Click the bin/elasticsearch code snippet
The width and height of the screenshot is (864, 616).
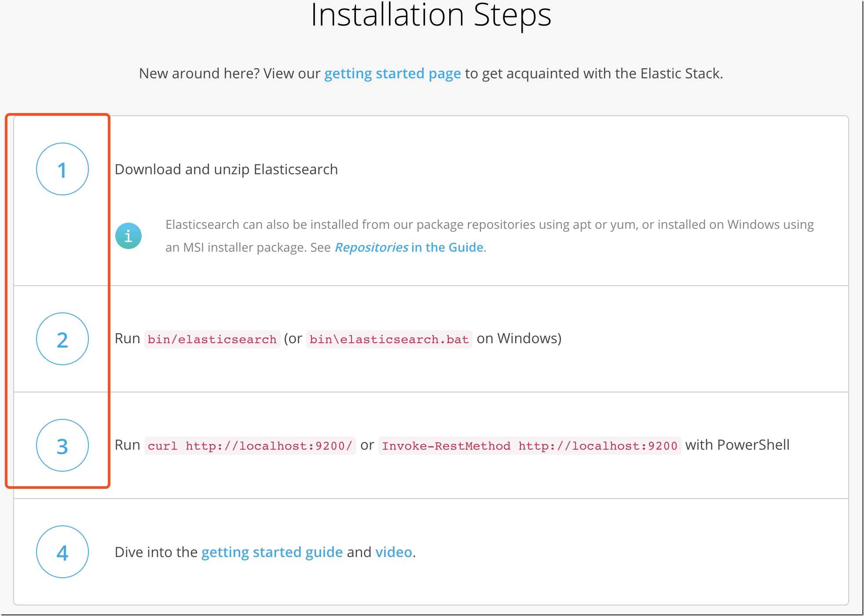(212, 339)
